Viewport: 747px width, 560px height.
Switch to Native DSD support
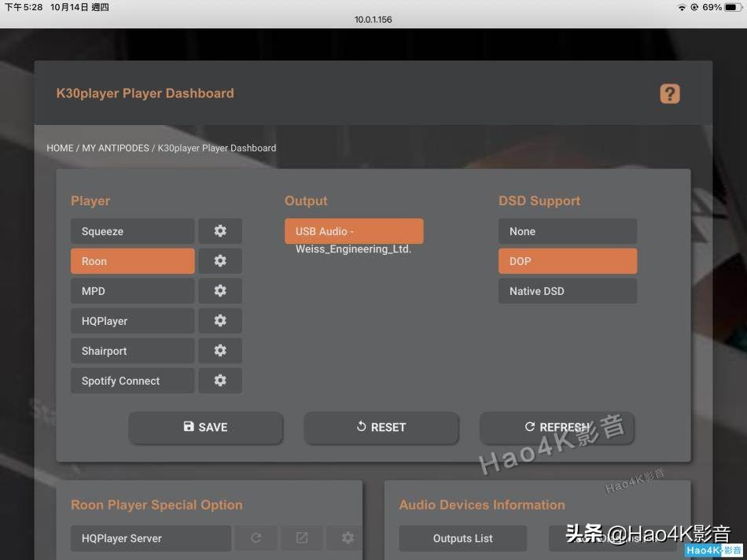[x=567, y=290]
